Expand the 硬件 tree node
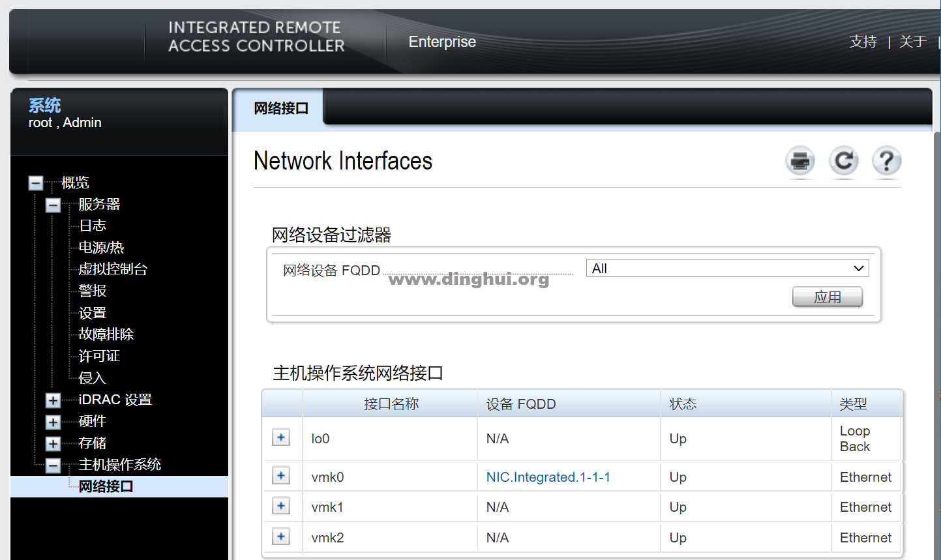941x560 pixels. pos(53,422)
